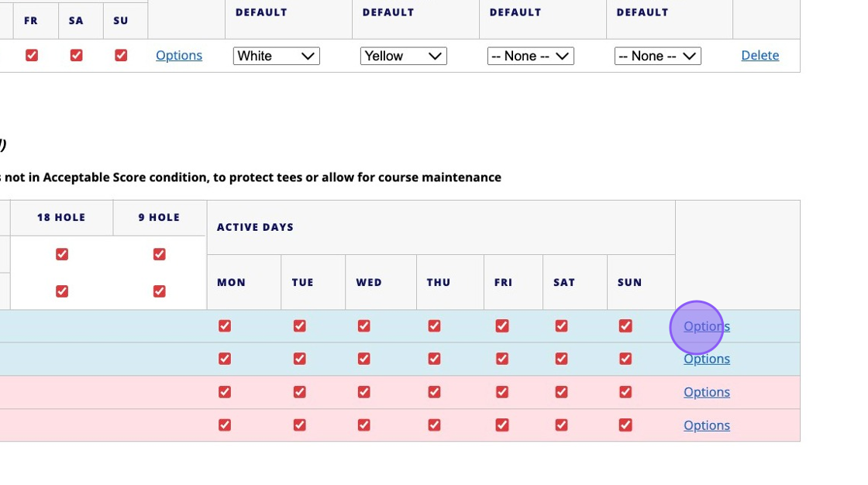Expand the White default dropdown

pyautogui.click(x=277, y=56)
